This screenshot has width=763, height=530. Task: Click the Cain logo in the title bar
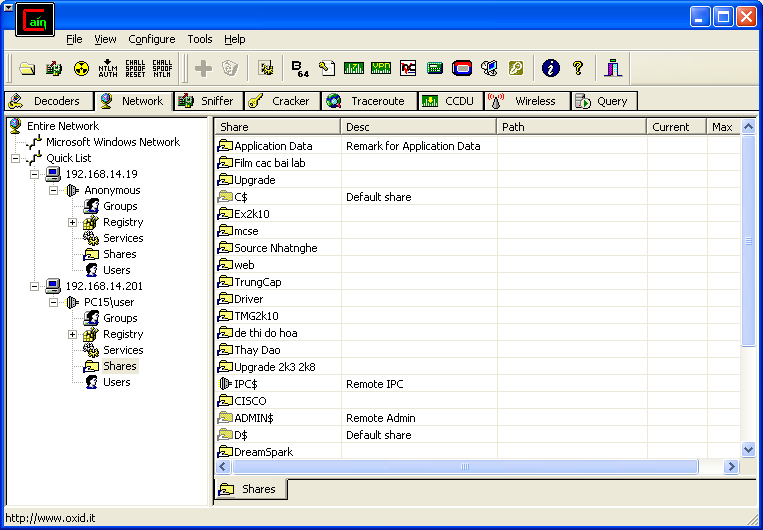(x=35, y=19)
